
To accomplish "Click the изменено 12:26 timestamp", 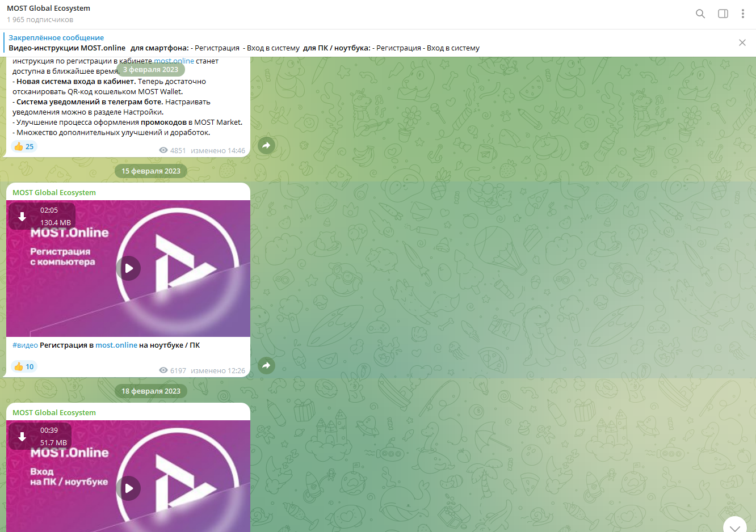I will pyautogui.click(x=218, y=370).
